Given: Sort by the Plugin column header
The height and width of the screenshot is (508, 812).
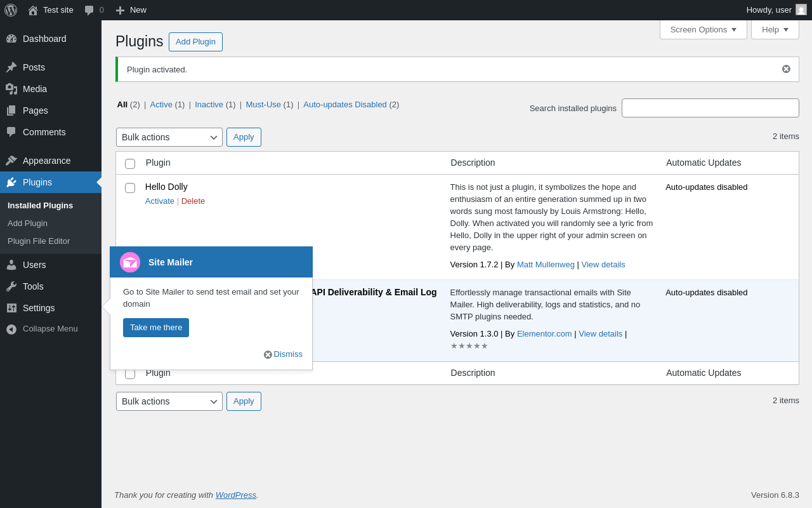Looking at the screenshot, I should tap(158, 163).
